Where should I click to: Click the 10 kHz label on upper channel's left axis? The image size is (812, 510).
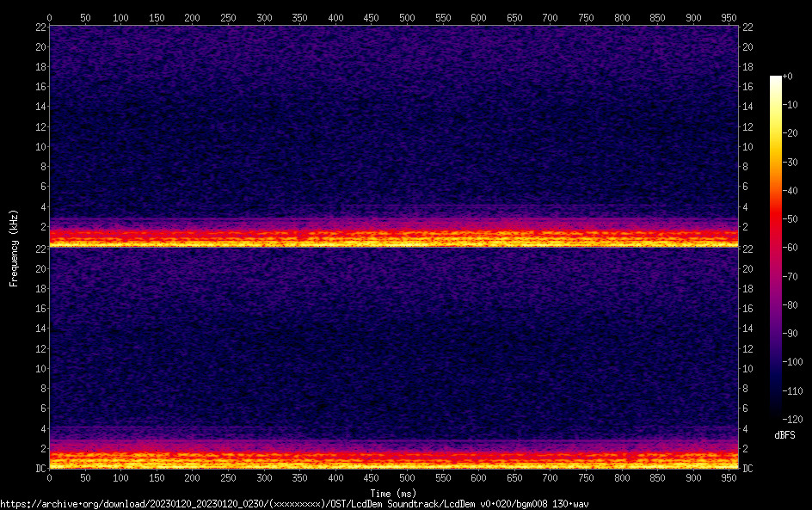point(40,146)
